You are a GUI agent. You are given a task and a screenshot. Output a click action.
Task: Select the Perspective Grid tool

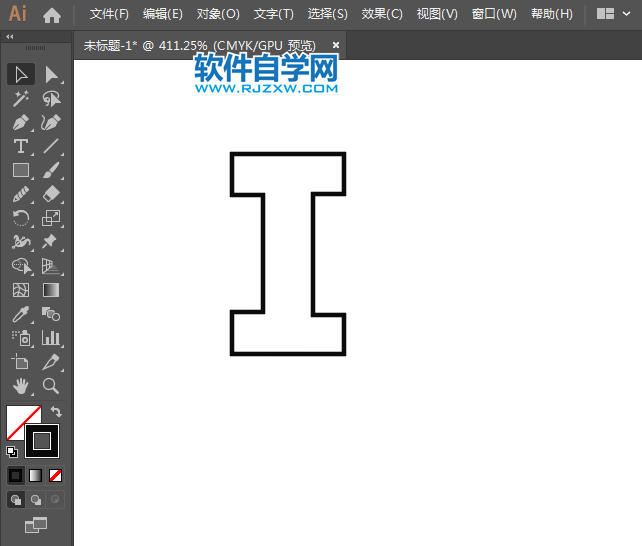tap(51, 266)
